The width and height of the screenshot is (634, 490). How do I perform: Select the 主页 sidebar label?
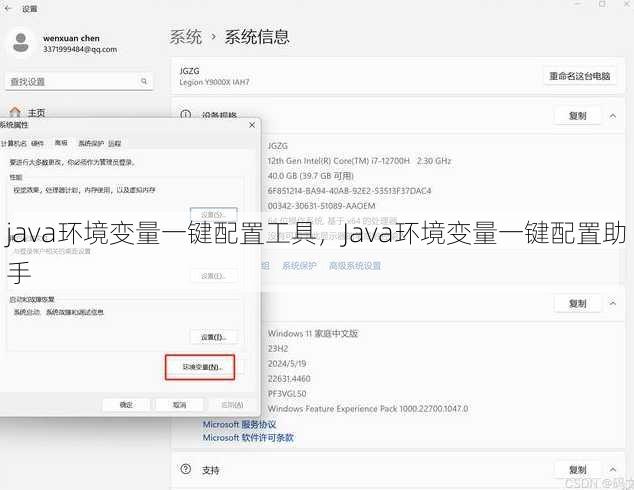(36, 113)
